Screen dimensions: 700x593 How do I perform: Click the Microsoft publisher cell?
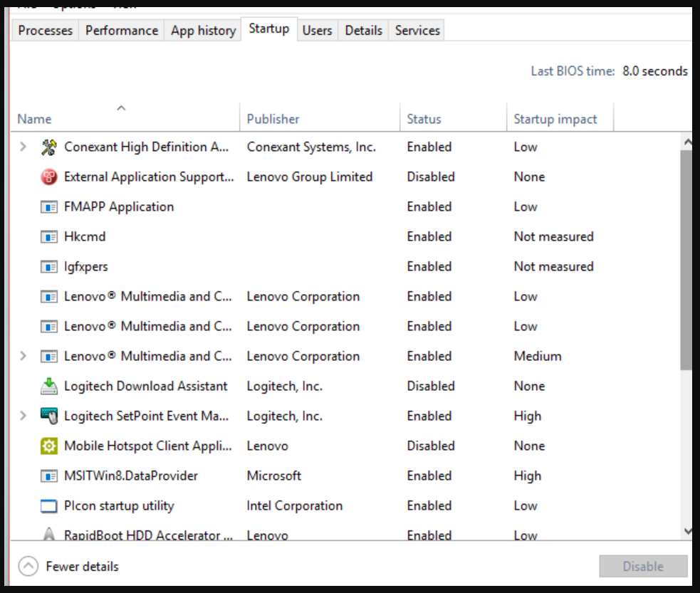(x=274, y=476)
